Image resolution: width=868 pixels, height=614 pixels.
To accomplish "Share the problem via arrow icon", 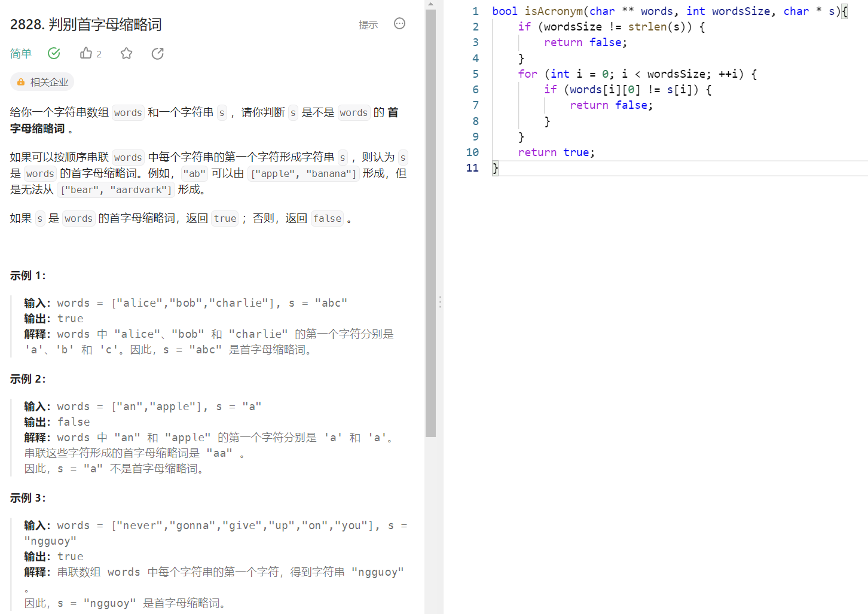I will 158,53.
